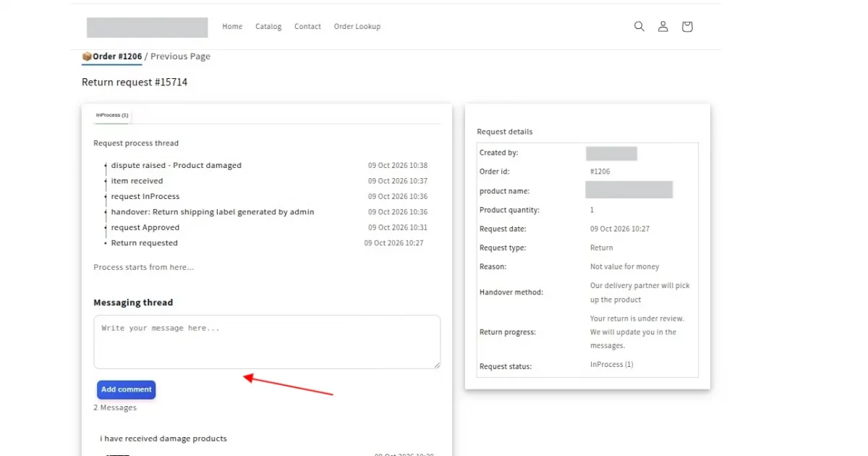
Task: Click the 09 Oct 2026 10:38 timestamp
Action: [398, 166]
